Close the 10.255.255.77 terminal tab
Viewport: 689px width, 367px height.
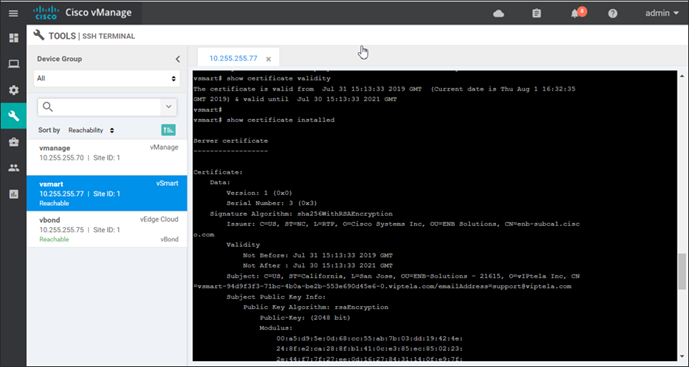point(268,59)
